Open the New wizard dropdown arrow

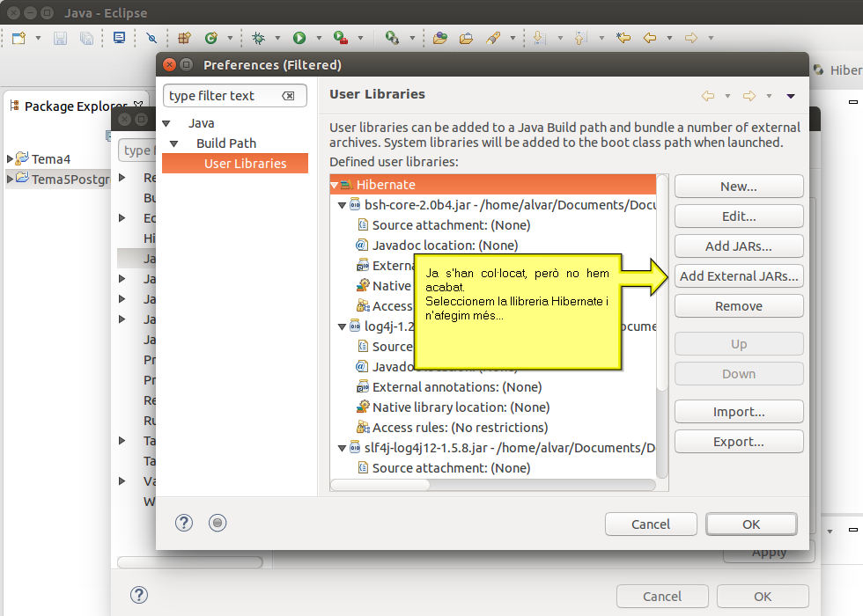pos(38,38)
